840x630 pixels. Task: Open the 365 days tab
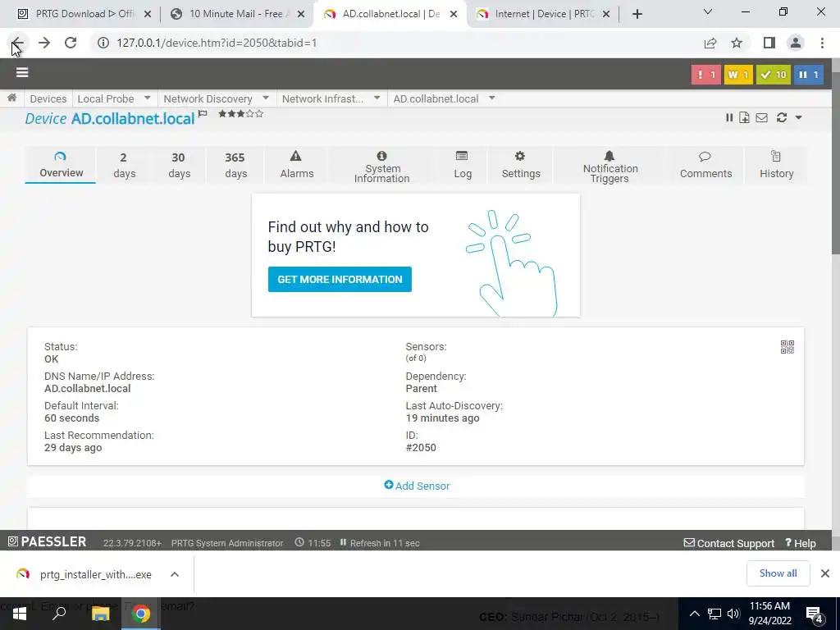coord(235,165)
